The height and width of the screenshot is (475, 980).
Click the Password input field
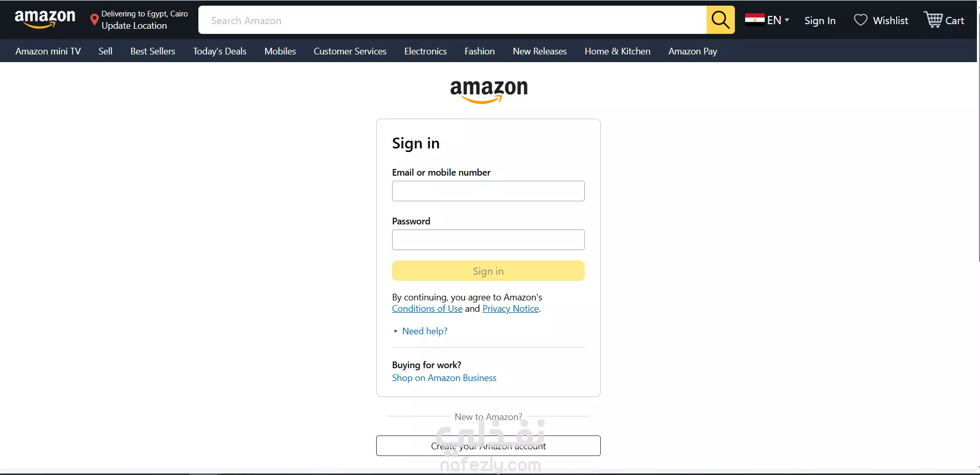pos(488,240)
